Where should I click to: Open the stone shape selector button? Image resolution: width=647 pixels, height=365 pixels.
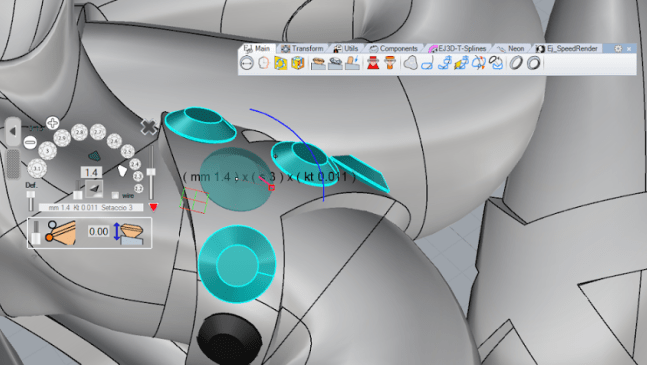94,188
